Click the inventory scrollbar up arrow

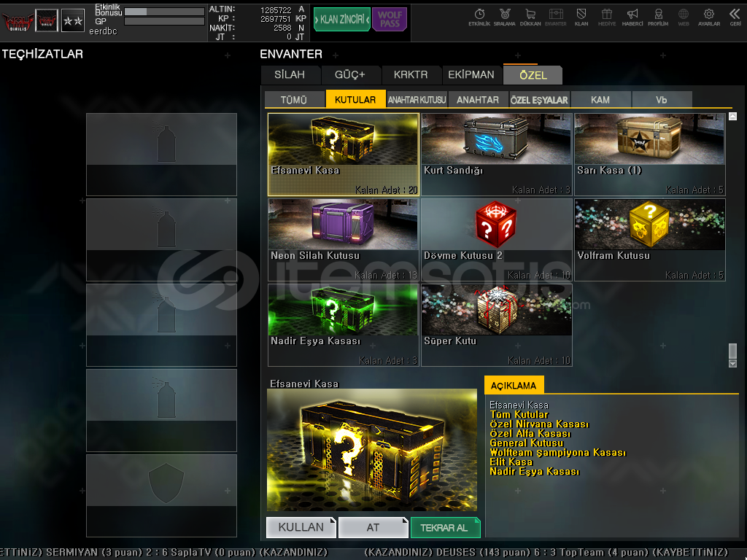click(732, 117)
